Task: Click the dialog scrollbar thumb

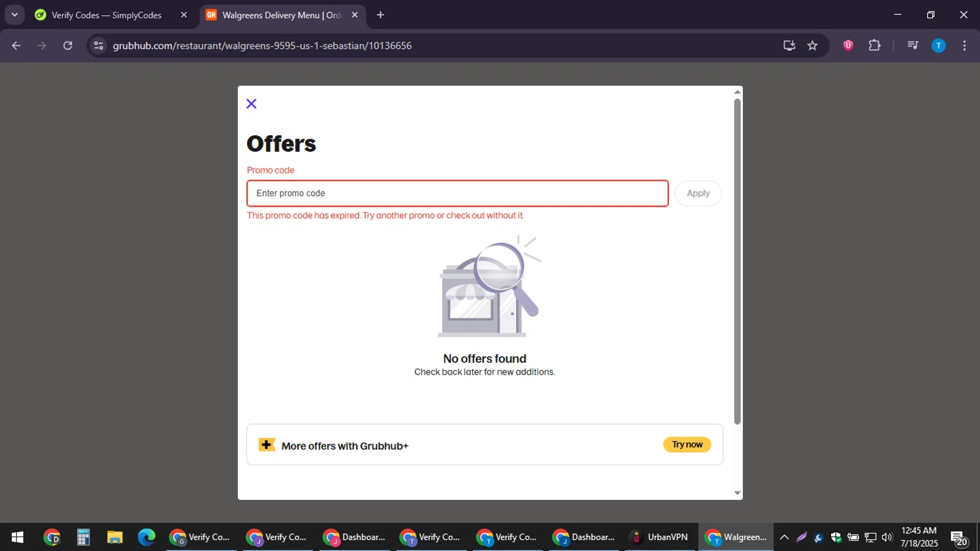Action: coord(737,261)
